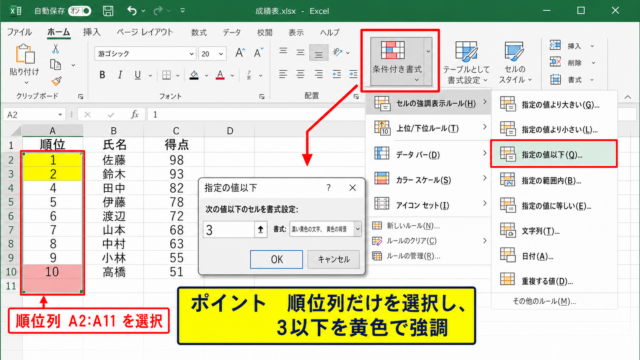Click the value field containing 3

(229, 230)
